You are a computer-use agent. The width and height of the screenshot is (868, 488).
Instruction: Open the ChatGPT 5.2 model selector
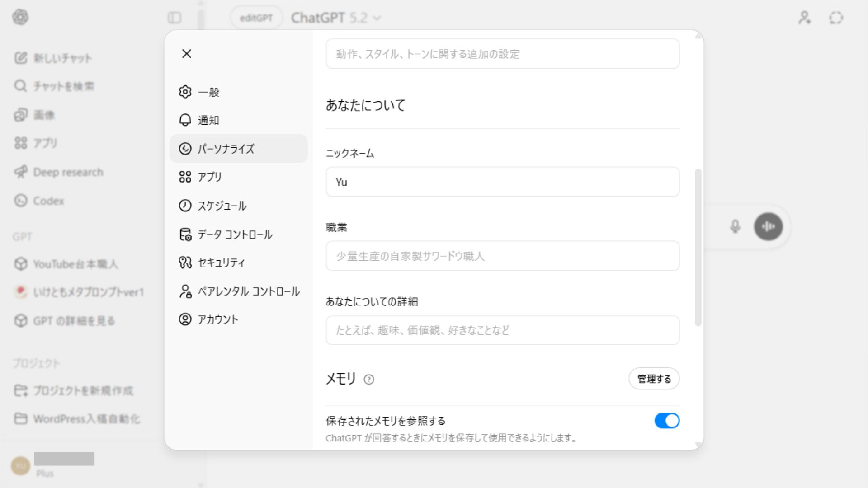[336, 18]
